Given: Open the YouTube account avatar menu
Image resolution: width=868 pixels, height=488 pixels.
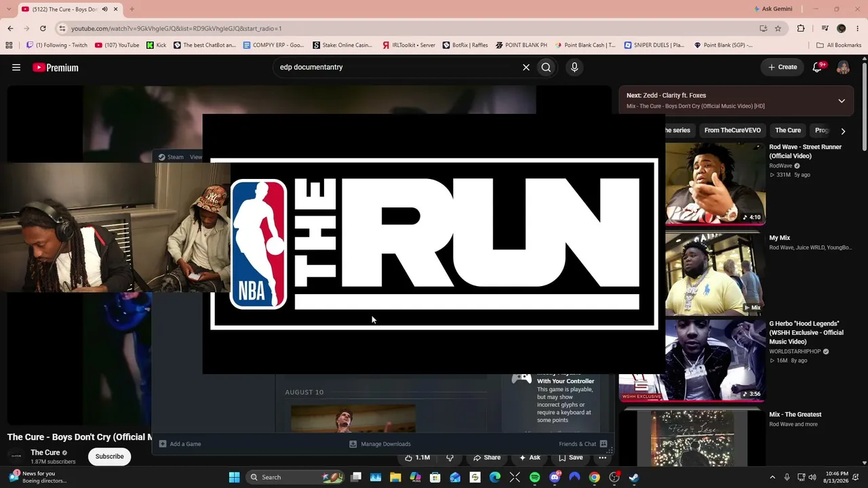Looking at the screenshot, I should click(843, 67).
